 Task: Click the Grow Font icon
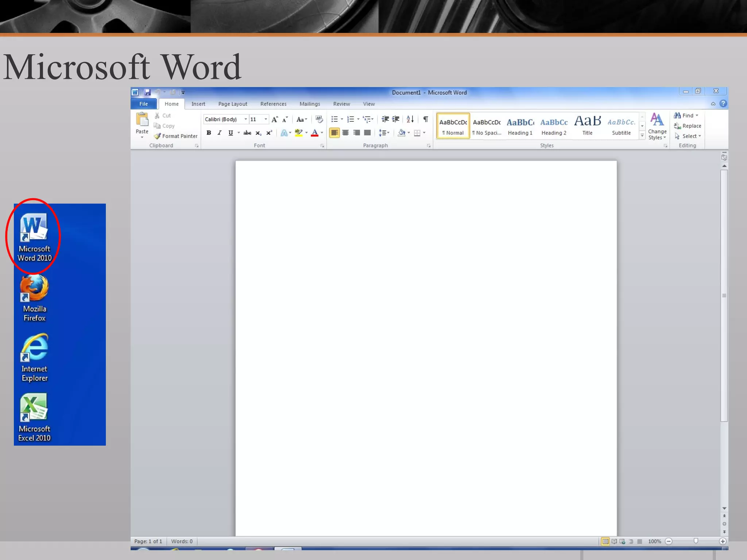(275, 119)
